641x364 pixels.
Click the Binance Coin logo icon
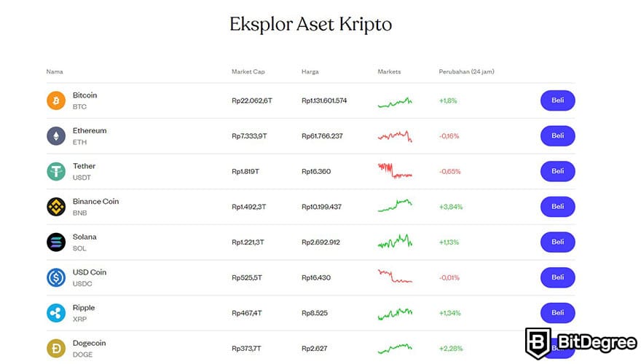[x=56, y=207]
